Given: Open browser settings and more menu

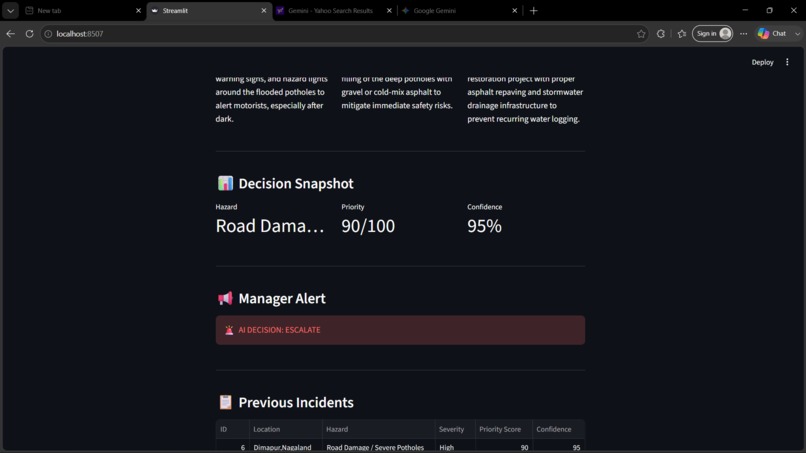Looking at the screenshot, I should [744, 33].
